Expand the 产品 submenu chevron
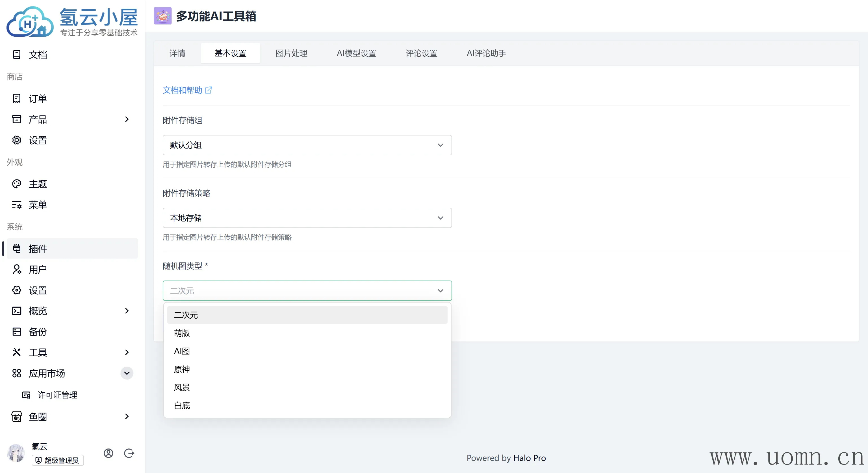 point(127,119)
